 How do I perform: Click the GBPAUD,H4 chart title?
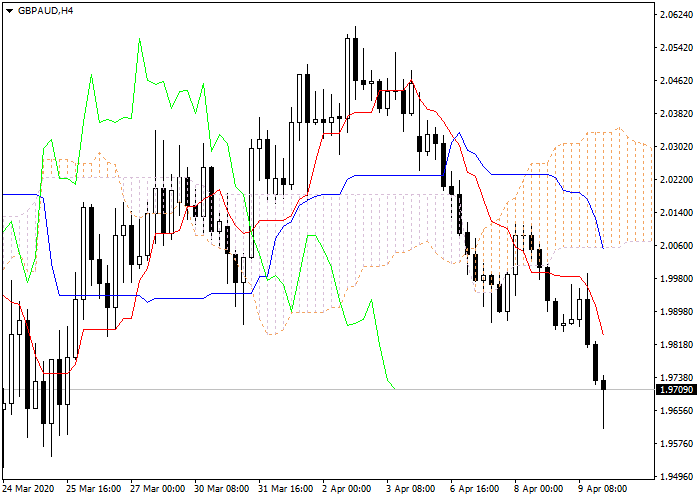point(45,10)
